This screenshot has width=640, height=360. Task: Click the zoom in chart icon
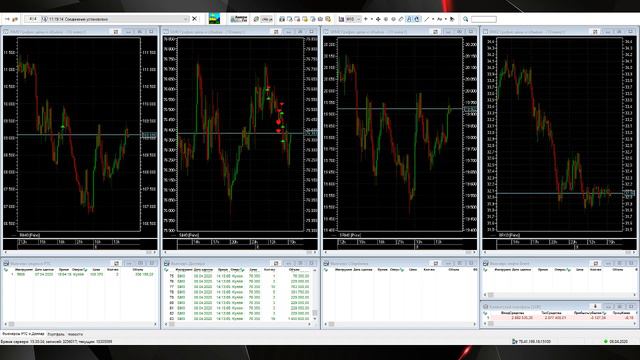pos(386,19)
